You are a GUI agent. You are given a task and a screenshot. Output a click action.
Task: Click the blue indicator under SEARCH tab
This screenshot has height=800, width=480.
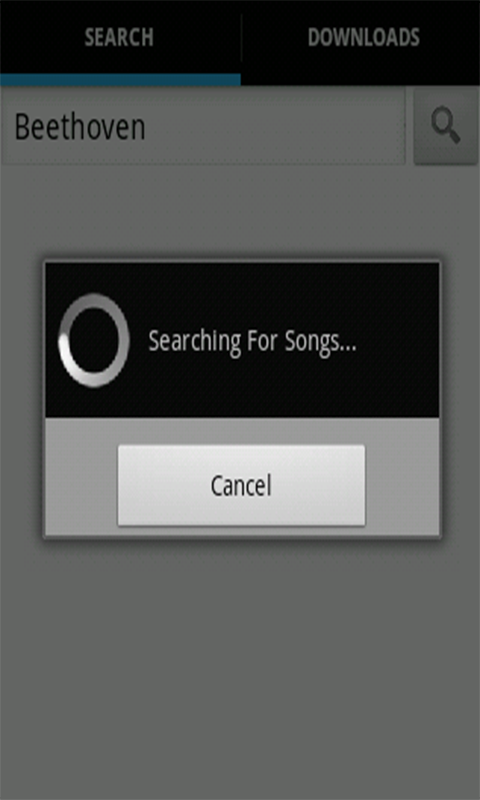(120, 80)
